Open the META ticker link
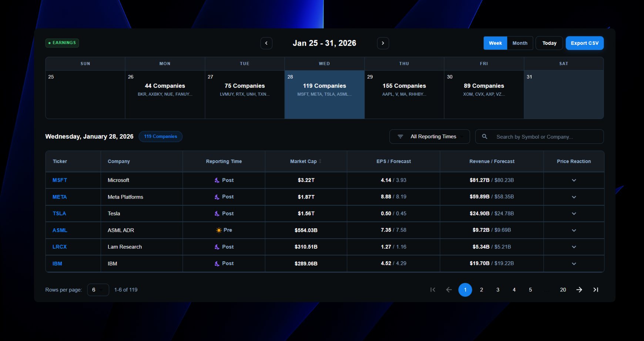644x341 pixels. click(x=60, y=197)
